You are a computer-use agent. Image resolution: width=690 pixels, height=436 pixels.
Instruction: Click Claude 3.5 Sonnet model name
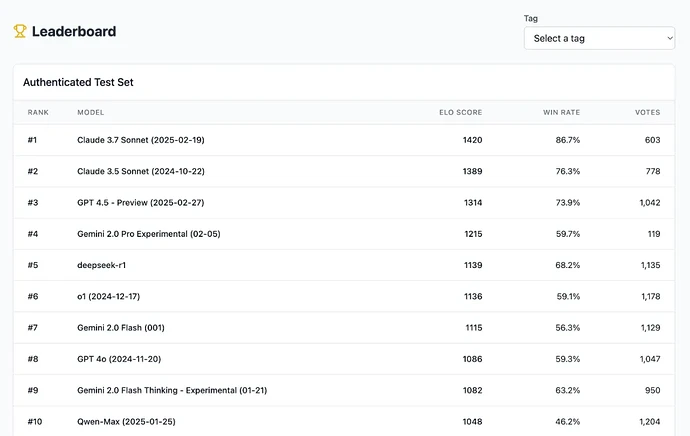coord(141,172)
